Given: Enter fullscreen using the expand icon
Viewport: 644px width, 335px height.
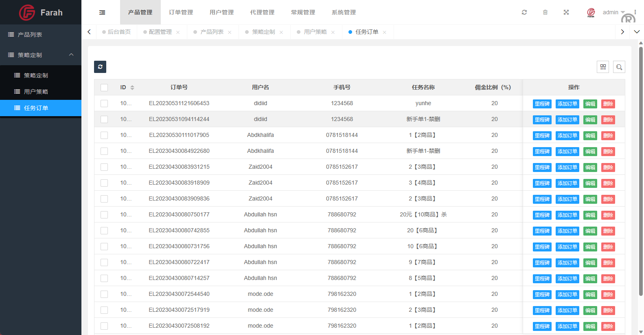Looking at the screenshot, I should [566, 12].
